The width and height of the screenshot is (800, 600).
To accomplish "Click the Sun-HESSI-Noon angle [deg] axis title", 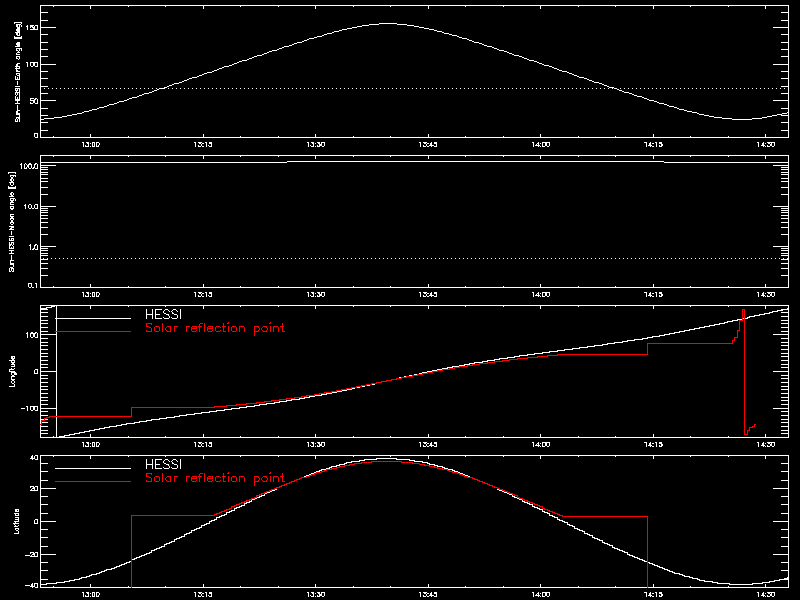I will 12,221.
